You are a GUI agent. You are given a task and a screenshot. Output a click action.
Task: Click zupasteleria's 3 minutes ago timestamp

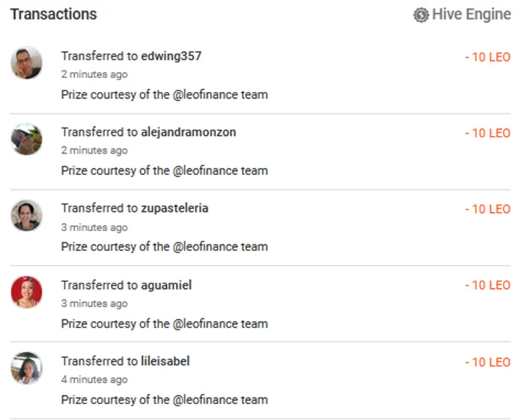pos(95,227)
